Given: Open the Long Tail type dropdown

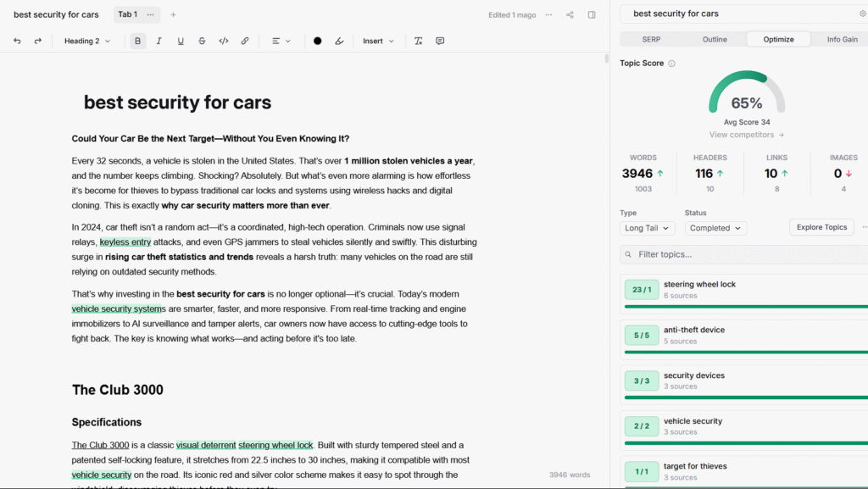Looking at the screenshot, I should [647, 228].
